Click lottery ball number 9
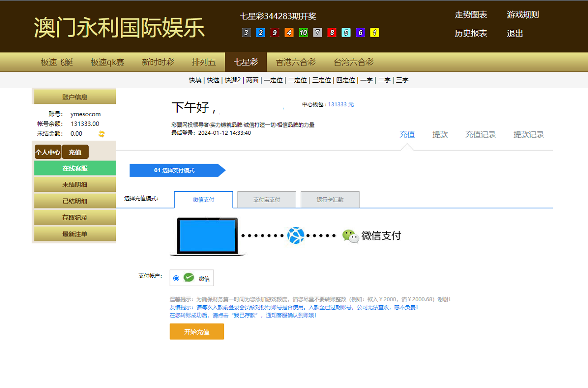 (x=275, y=33)
